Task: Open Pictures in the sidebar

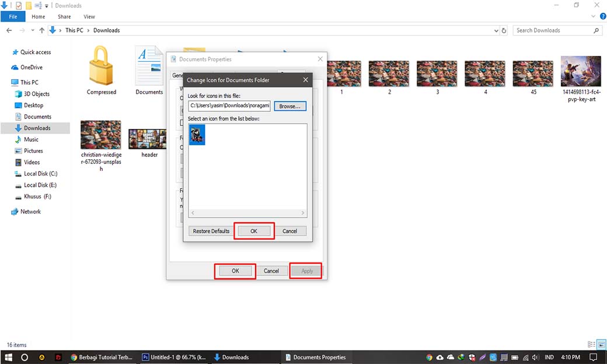Action: [x=29, y=151]
